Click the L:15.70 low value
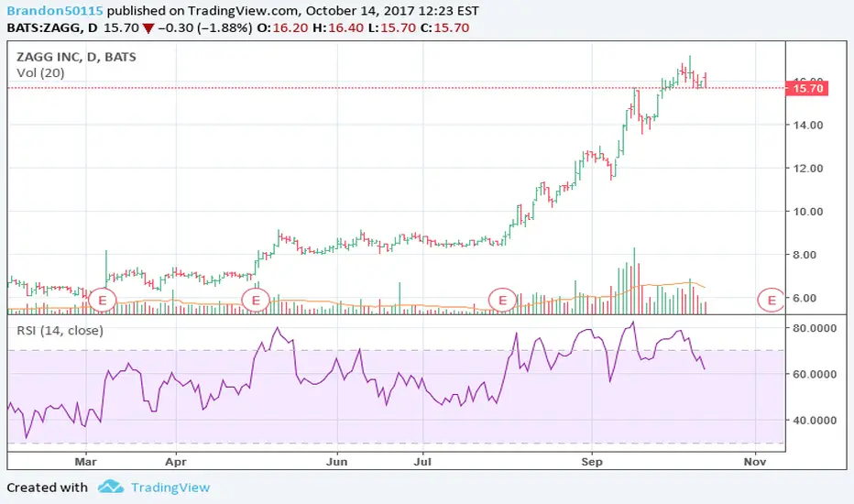The image size is (854, 504). [x=392, y=27]
